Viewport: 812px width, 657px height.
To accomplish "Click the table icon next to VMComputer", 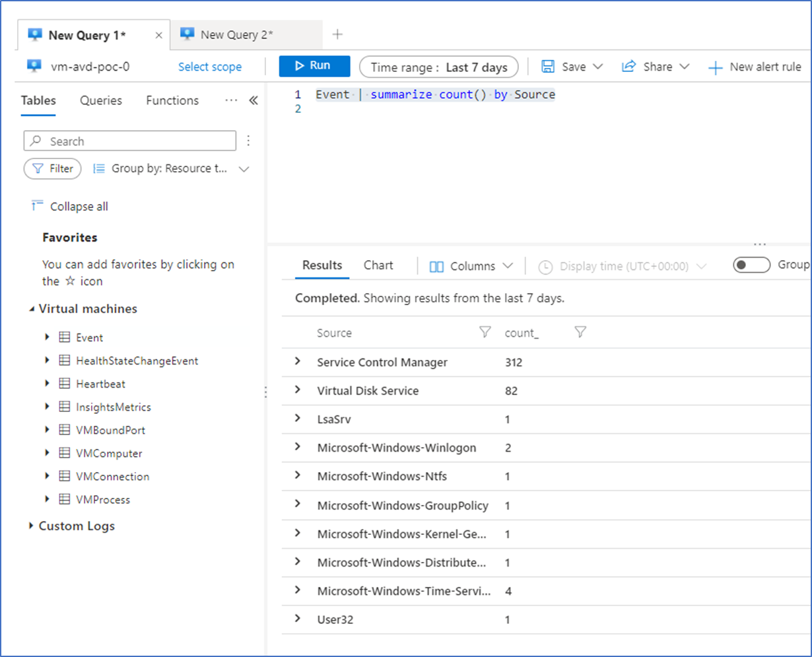I will coord(65,453).
